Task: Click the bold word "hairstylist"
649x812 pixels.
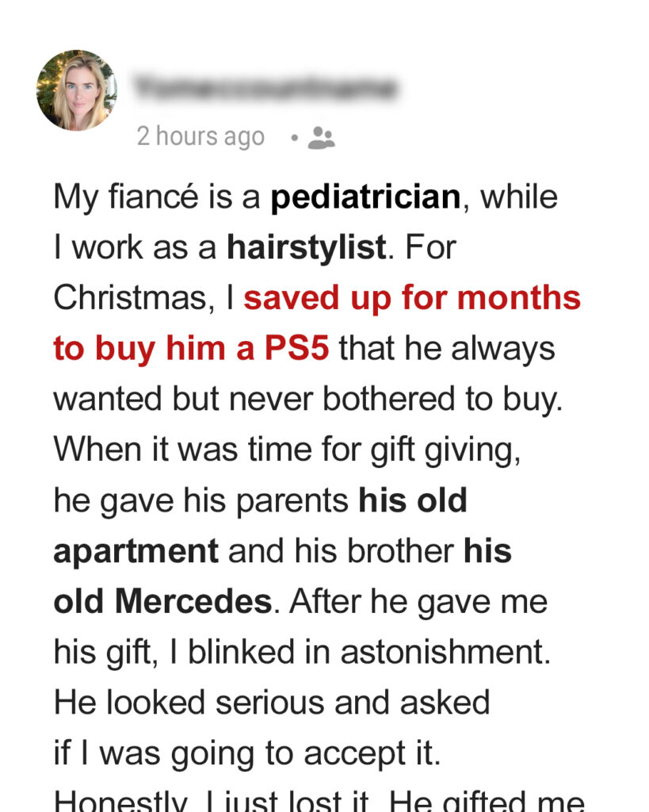Action: click(306, 248)
